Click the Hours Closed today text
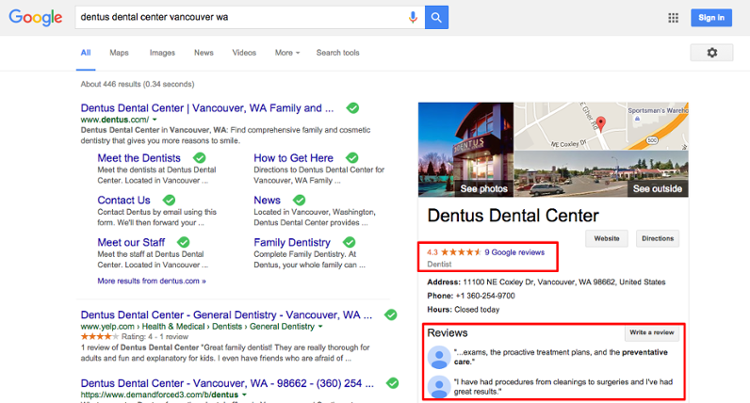 click(x=463, y=310)
